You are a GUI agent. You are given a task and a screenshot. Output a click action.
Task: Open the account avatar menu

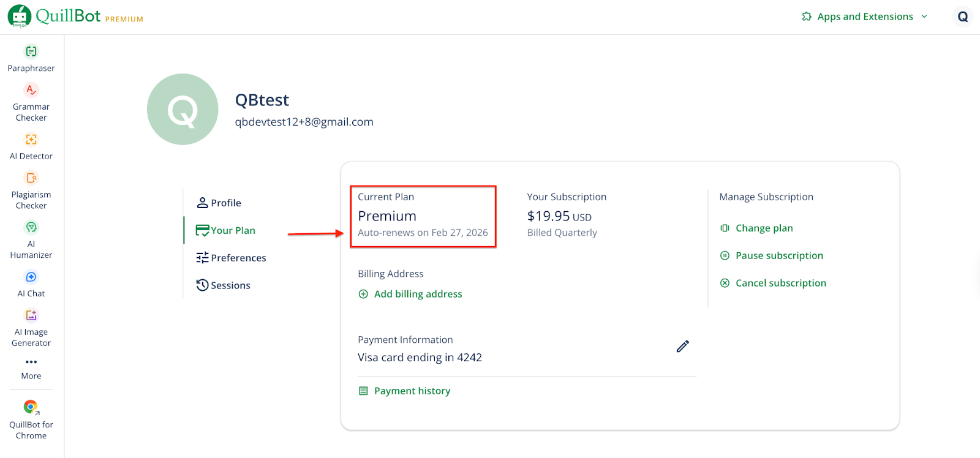click(x=963, y=17)
